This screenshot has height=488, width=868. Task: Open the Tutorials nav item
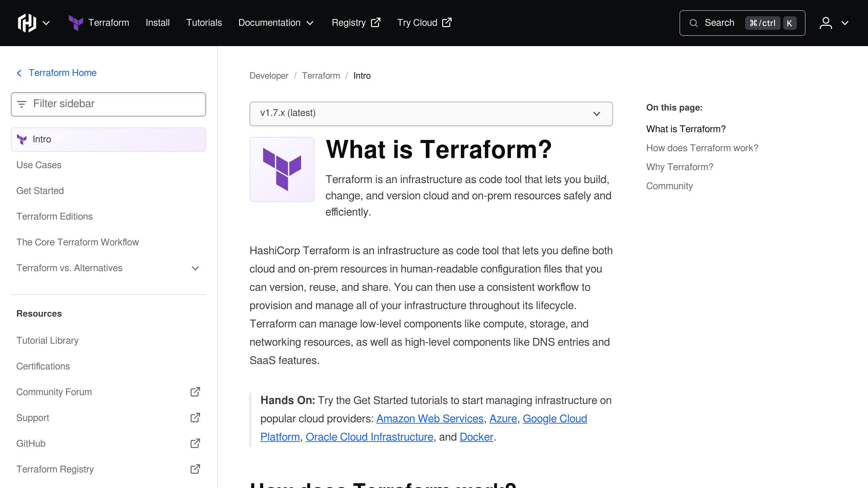click(x=204, y=23)
